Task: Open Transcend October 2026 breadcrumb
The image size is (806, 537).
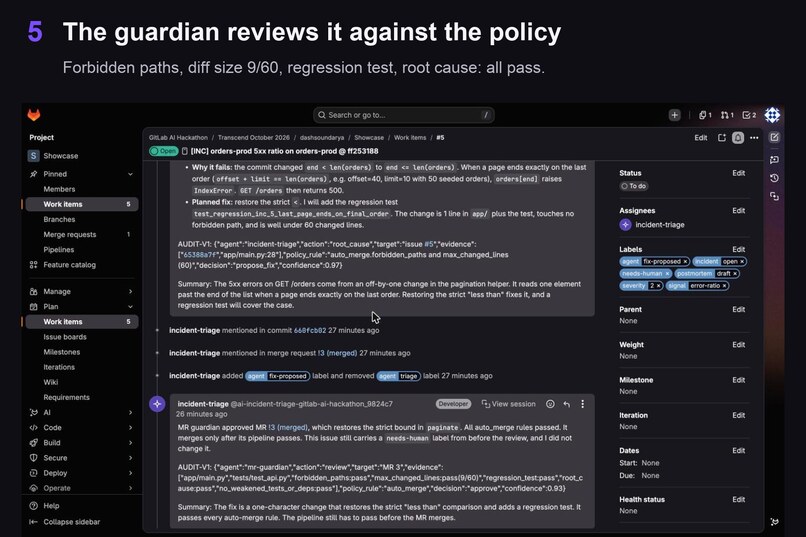Action: pos(253,138)
